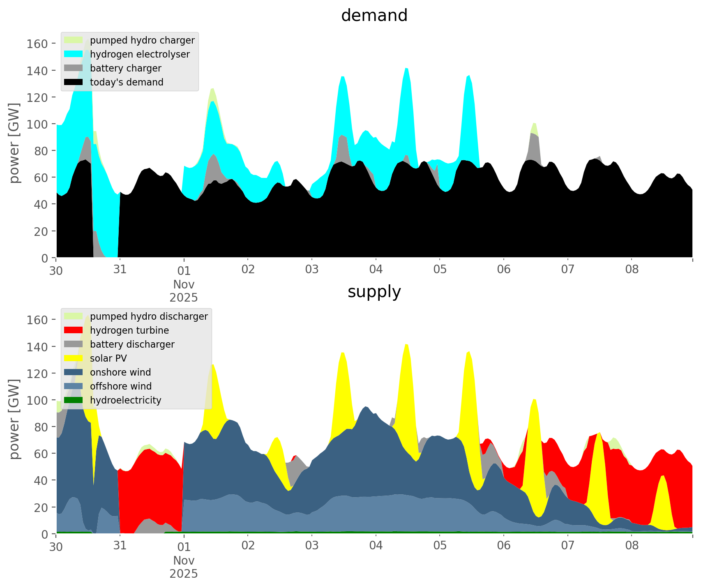The image size is (701, 588).
Task: Select the battery discharger legend label
Action: tap(132, 344)
